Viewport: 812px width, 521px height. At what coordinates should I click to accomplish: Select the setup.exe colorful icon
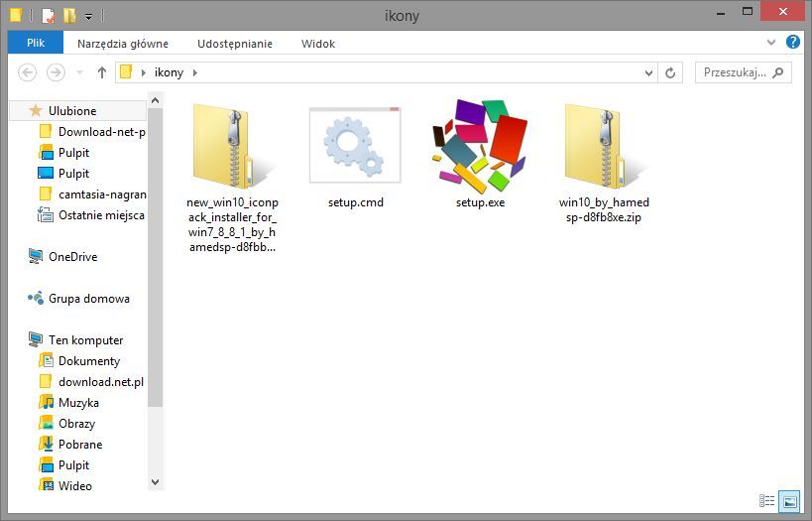[x=480, y=146]
